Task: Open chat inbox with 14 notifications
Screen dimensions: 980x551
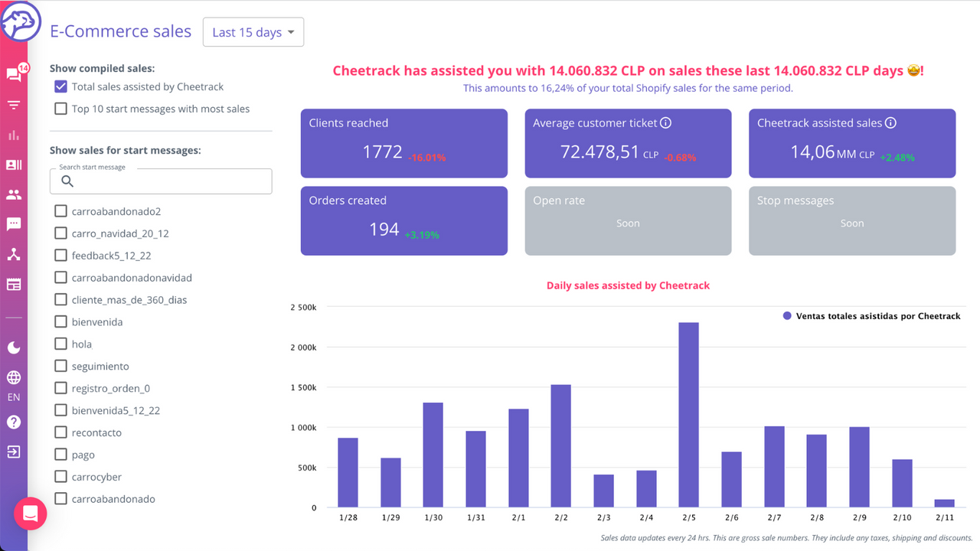Action: pos(14,74)
